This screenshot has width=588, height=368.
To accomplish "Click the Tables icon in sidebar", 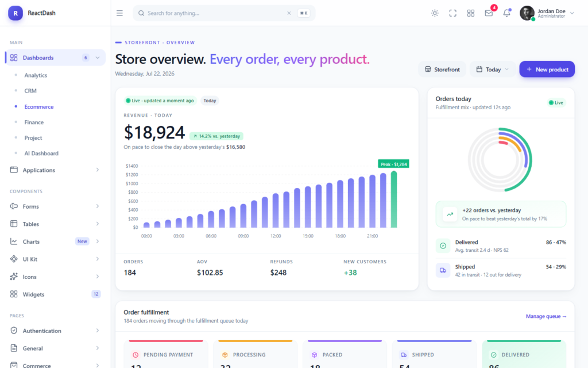I will tap(14, 224).
